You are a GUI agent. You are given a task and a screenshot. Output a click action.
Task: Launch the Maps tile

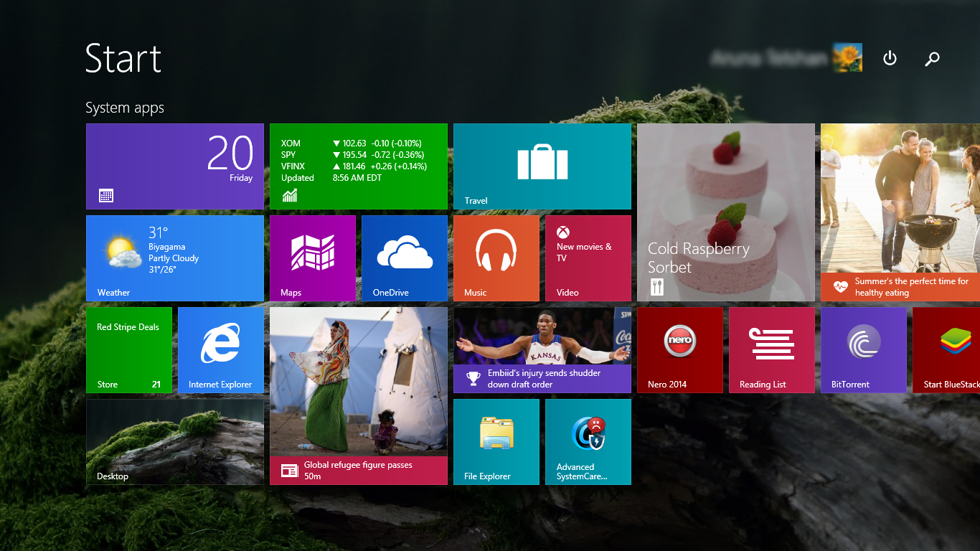coord(313,258)
